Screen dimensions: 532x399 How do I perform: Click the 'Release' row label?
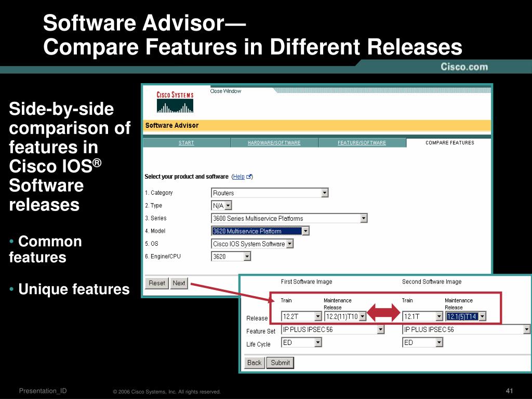(257, 318)
